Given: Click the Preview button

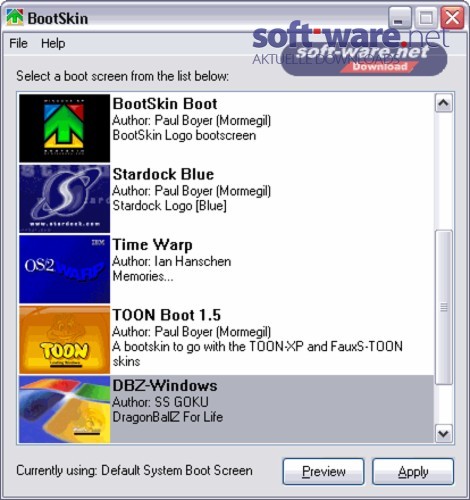Looking at the screenshot, I should coord(323,471).
